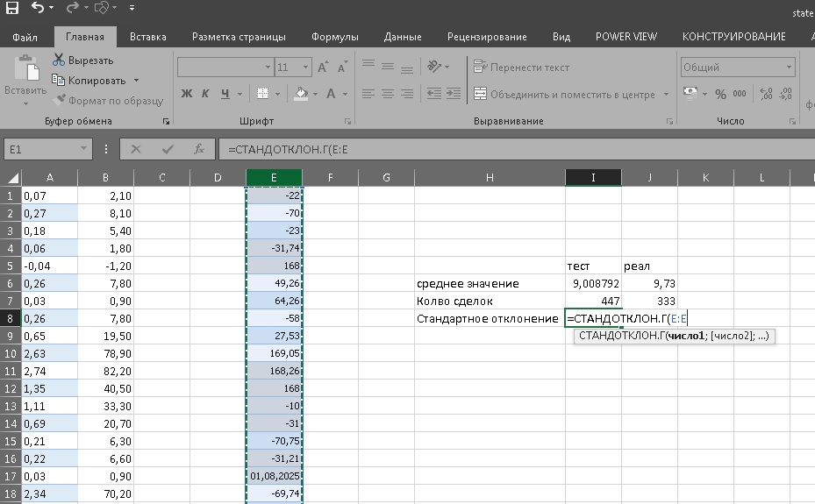Expand the borders dropdown arrow
The image size is (815, 504).
pyautogui.click(x=277, y=94)
